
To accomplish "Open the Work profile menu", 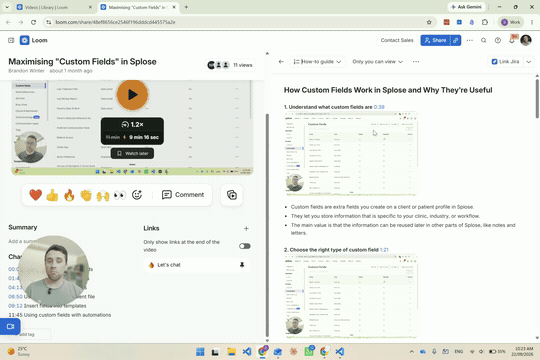I will (511, 22).
